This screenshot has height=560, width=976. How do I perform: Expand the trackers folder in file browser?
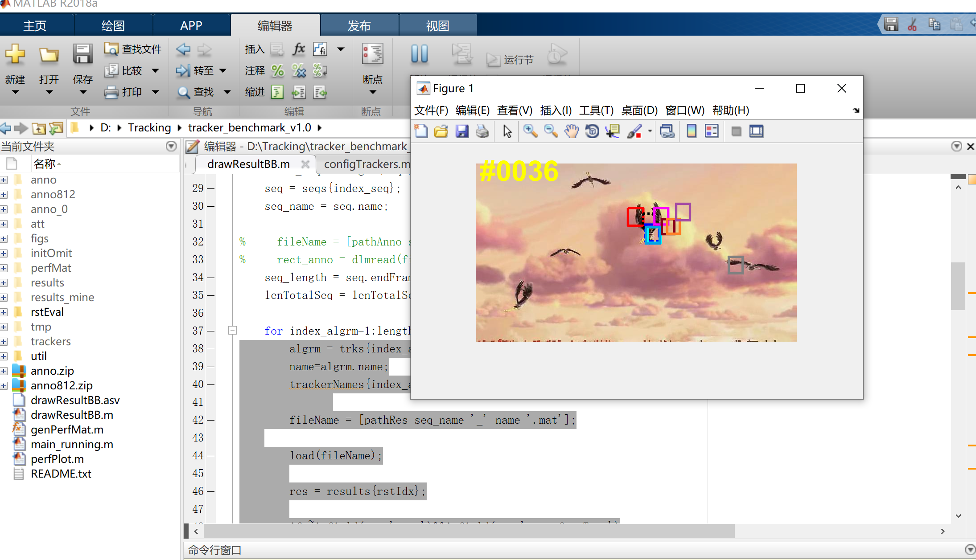click(5, 341)
